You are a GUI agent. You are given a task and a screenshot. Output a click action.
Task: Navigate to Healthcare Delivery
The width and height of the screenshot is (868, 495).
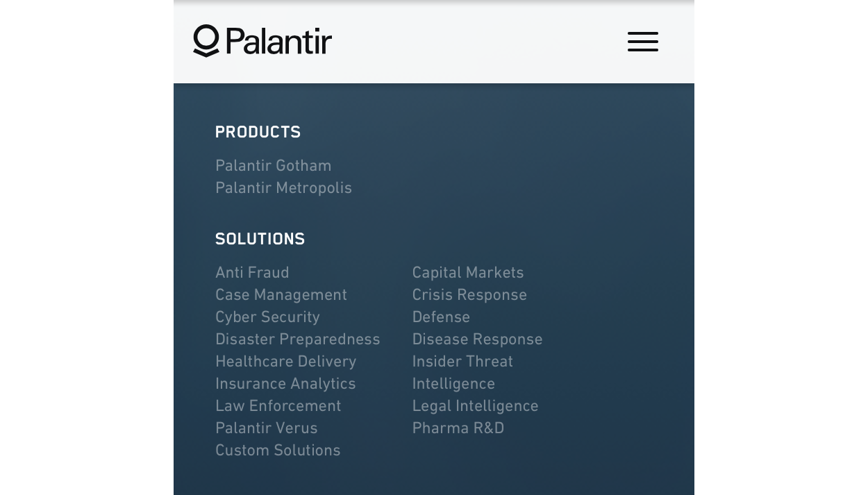[x=285, y=362]
